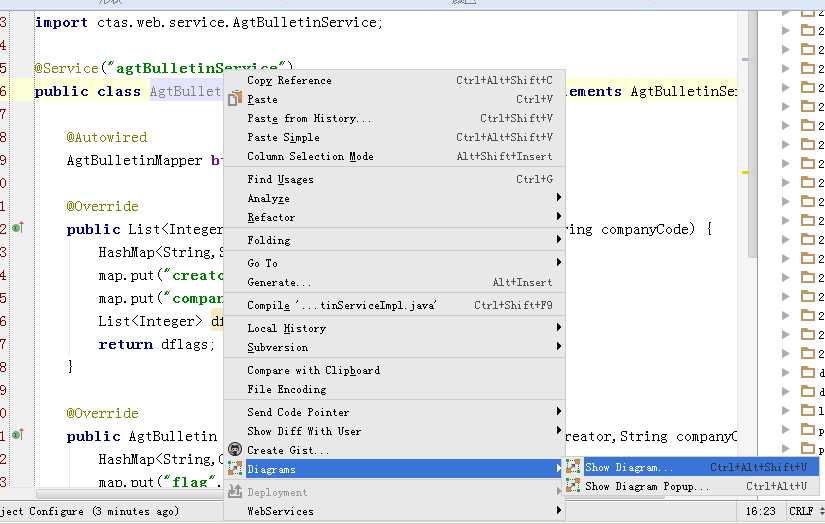Click the 'public class' keywords
825x524 pixels.
(x=88, y=92)
